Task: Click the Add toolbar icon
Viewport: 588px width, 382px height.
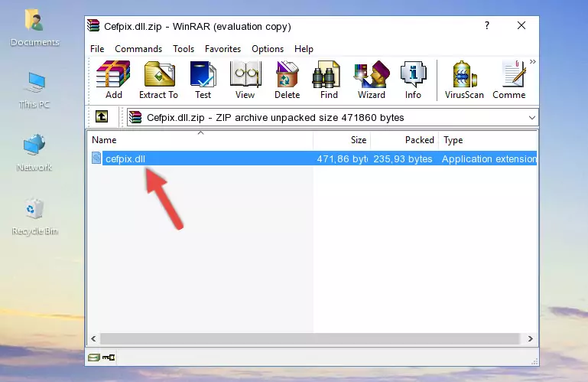Action: (x=113, y=80)
